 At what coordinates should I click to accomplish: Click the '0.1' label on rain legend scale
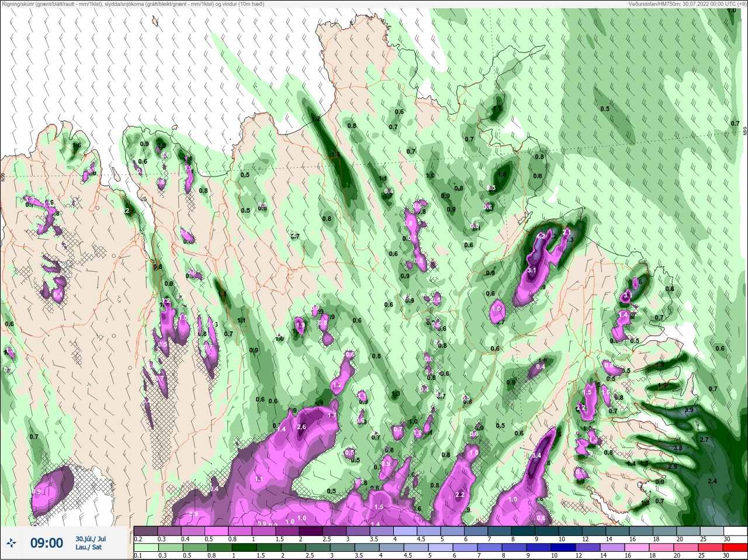tap(138, 556)
